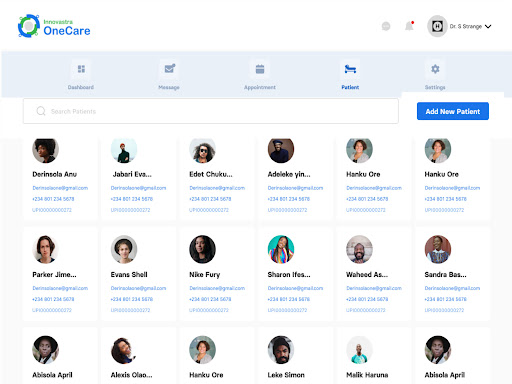Open the chat bubble icon in header

pyautogui.click(x=386, y=26)
